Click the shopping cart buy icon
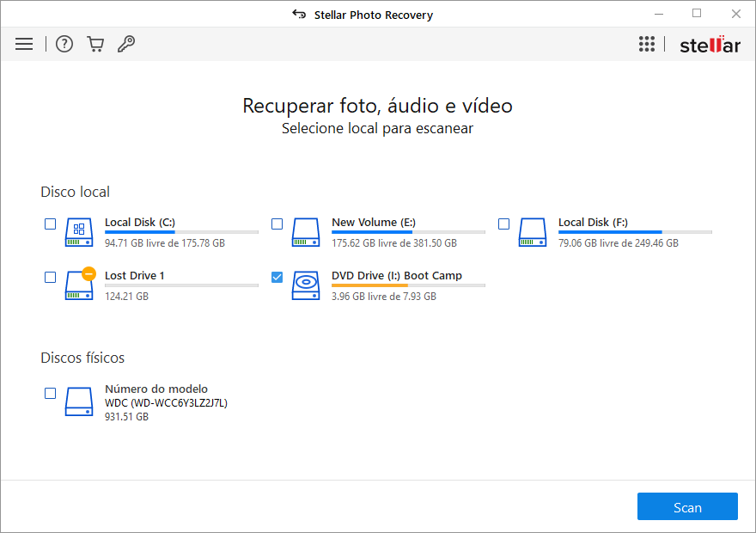This screenshot has height=533, width=756. 95,44
